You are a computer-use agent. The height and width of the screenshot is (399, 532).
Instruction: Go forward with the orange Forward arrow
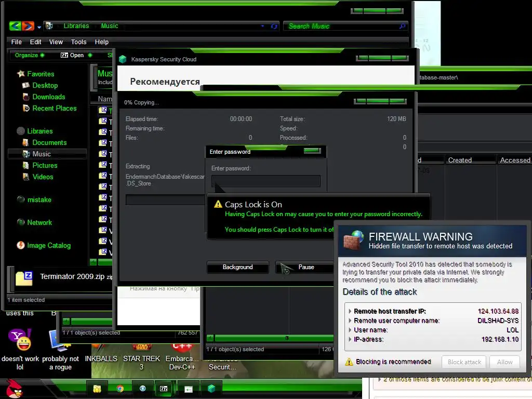[28, 26]
